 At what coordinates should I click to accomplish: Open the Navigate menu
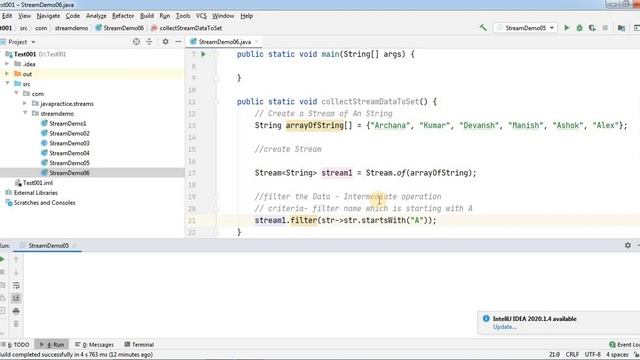click(x=48, y=16)
